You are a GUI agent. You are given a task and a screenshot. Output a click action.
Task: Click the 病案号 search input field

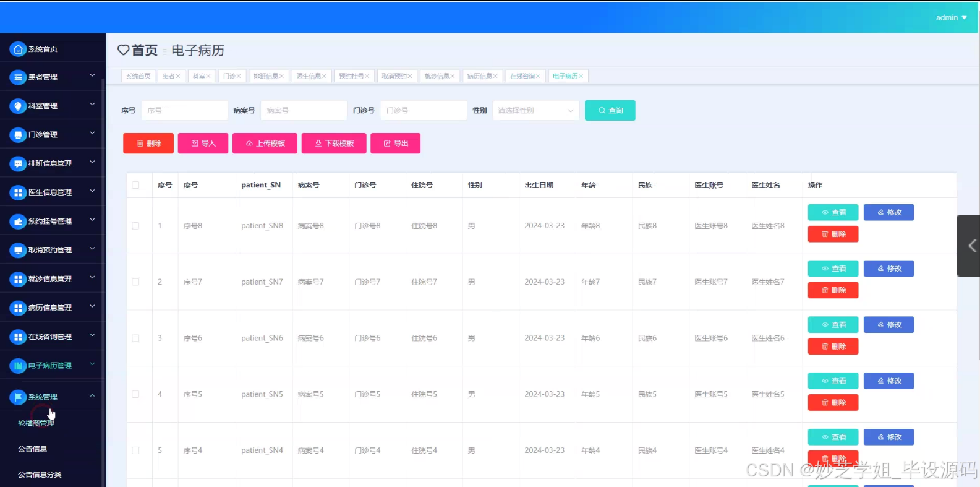(304, 110)
